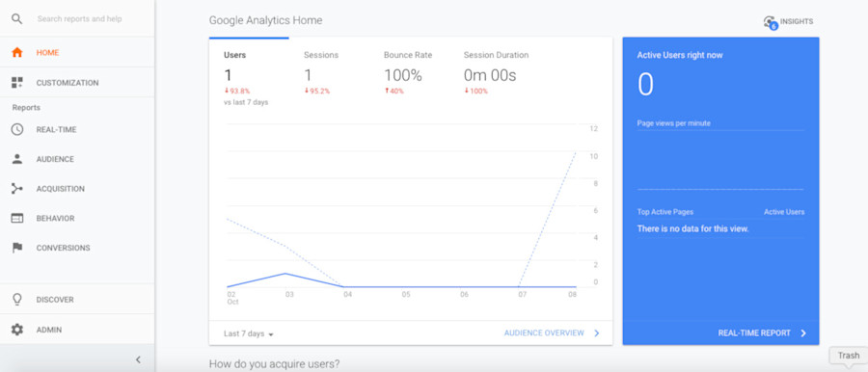The width and height of the screenshot is (868, 372).
Task: Click the 08 date on chart axis
Action: (572, 295)
